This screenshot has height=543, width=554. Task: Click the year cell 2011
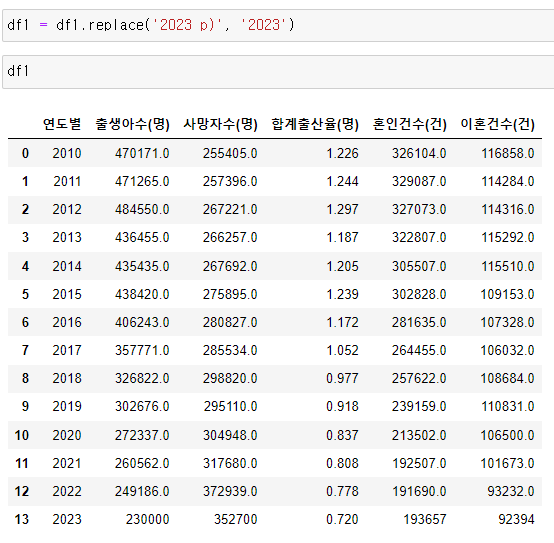coord(67,182)
